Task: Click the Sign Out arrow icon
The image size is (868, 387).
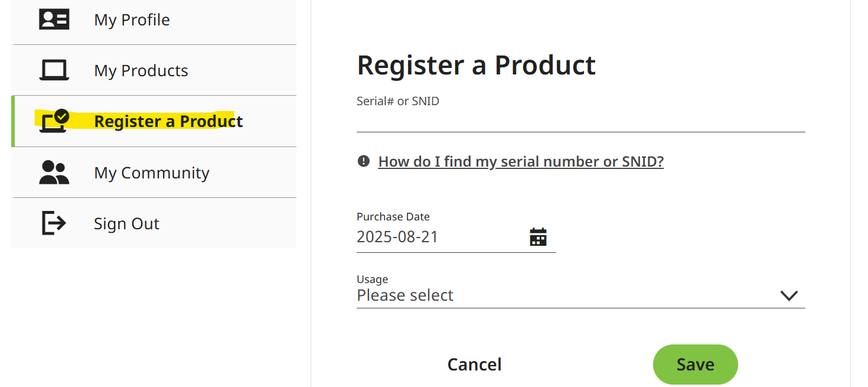Action: pos(54,223)
